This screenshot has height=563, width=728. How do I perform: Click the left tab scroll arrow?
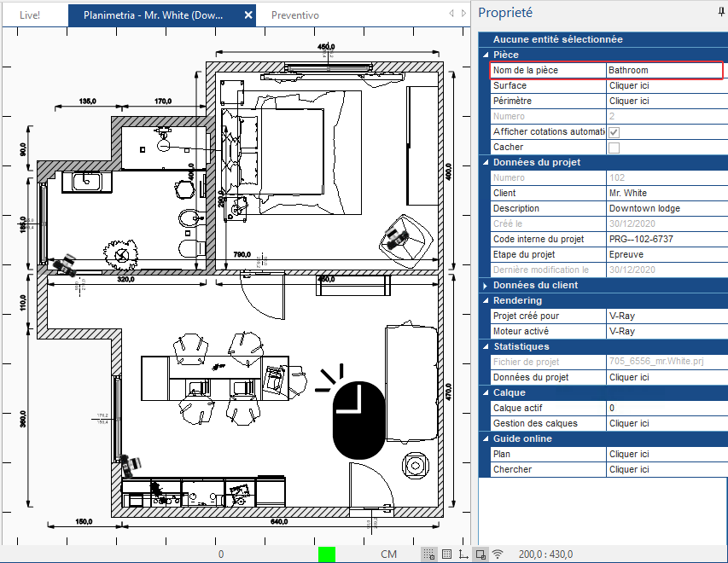(451, 14)
